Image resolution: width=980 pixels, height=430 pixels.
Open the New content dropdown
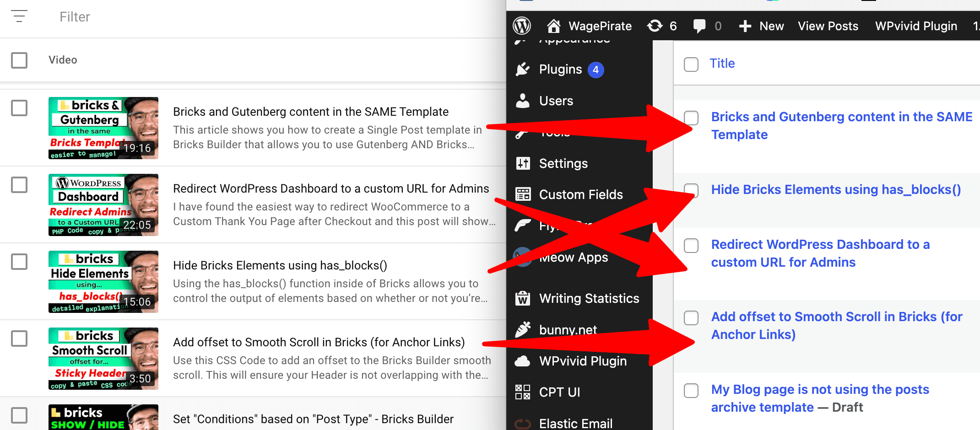point(762,26)
